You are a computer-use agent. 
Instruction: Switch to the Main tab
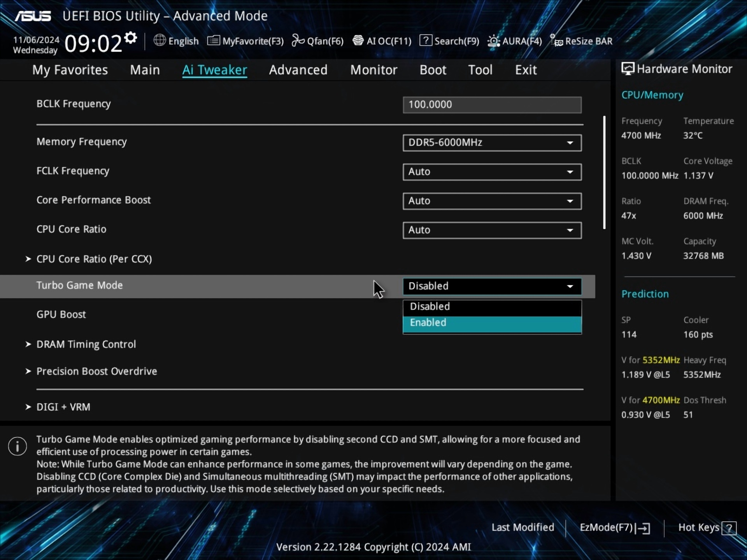[145, 70]
